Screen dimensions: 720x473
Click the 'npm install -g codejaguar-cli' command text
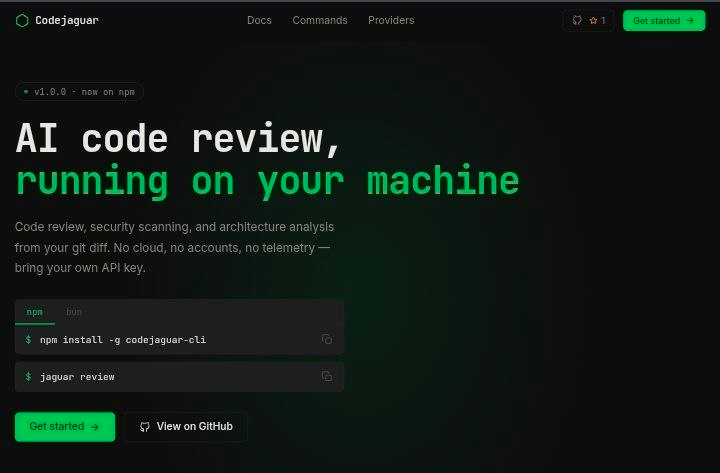tap(123, 340)
